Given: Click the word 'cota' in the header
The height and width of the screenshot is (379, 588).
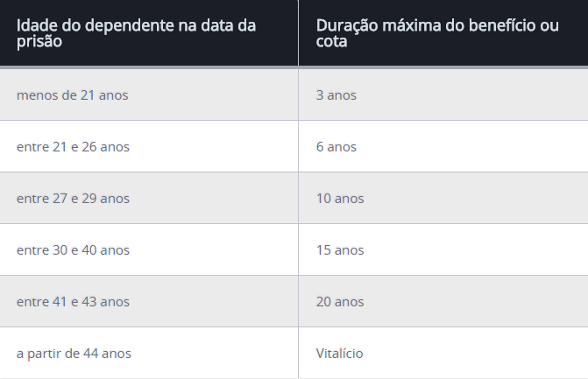Looking at the screenshot, I should tap(331, 41).
